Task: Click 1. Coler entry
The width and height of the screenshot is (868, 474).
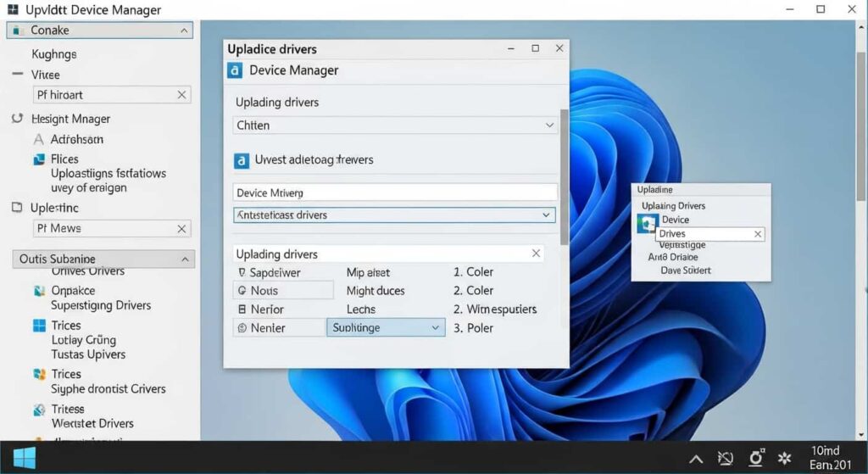Action: [473, 272]
